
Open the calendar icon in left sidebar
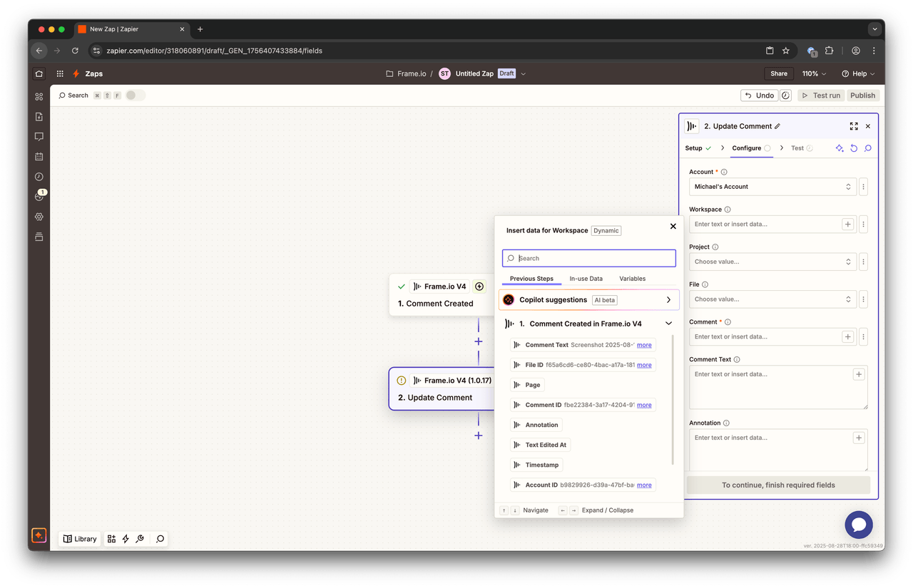[x=39, y=157]
